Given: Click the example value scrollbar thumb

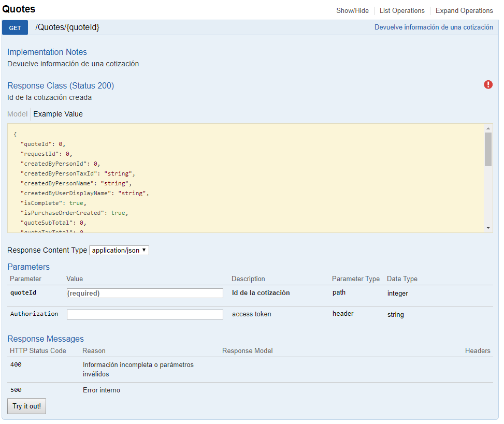Looking at the screenshot, I should (488, 149).
